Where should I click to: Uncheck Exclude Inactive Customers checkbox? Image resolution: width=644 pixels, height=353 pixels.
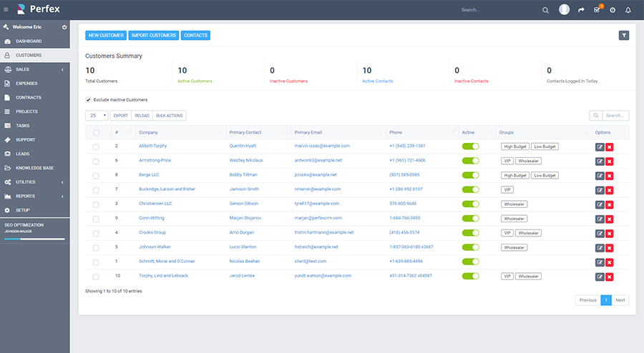pos(89,99)
